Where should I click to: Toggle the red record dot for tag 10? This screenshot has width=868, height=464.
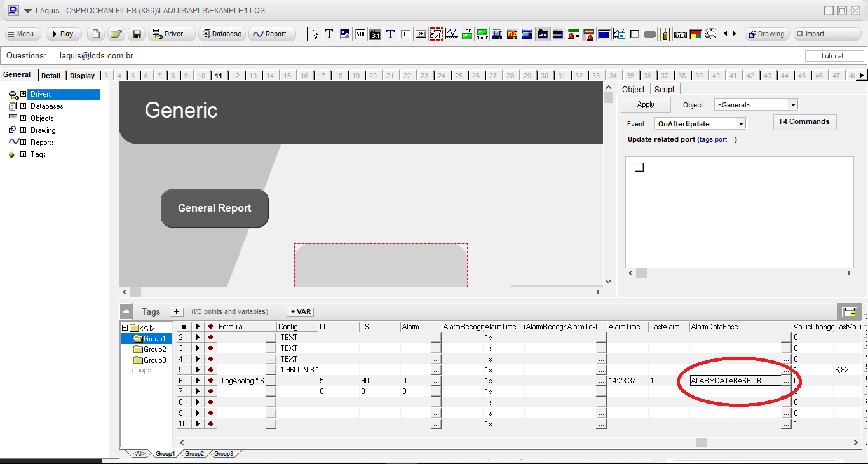210,424
